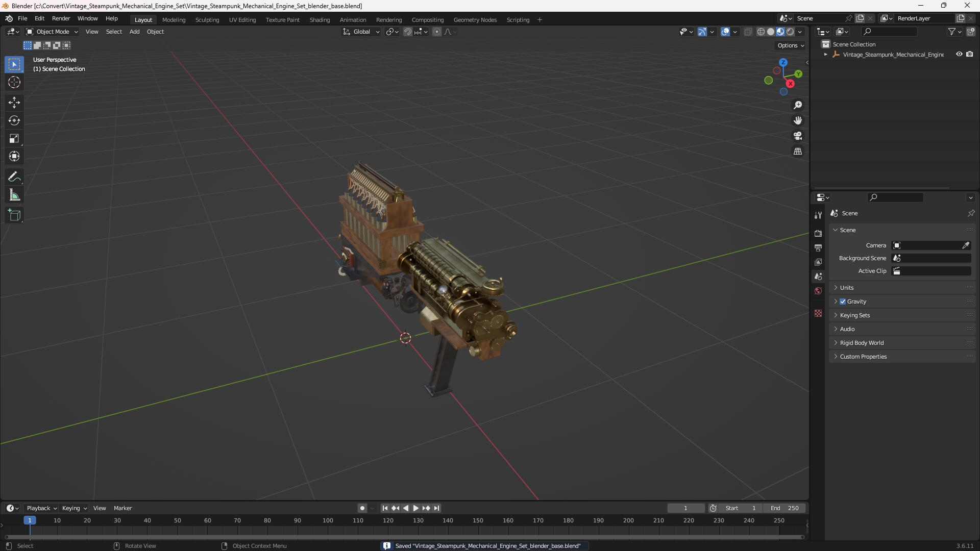
Task: Click the End frame 250 field
Action: click(x=785, y=508)
